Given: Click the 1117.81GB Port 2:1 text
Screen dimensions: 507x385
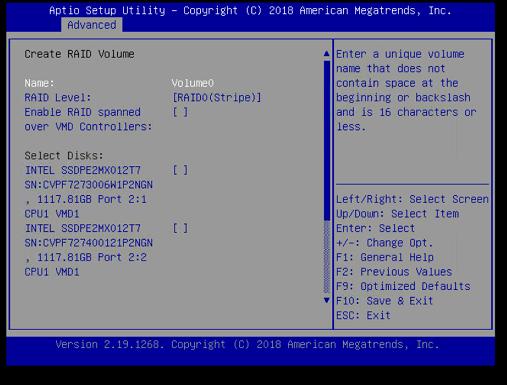Looking at the screenshot, I should [92, 199].
